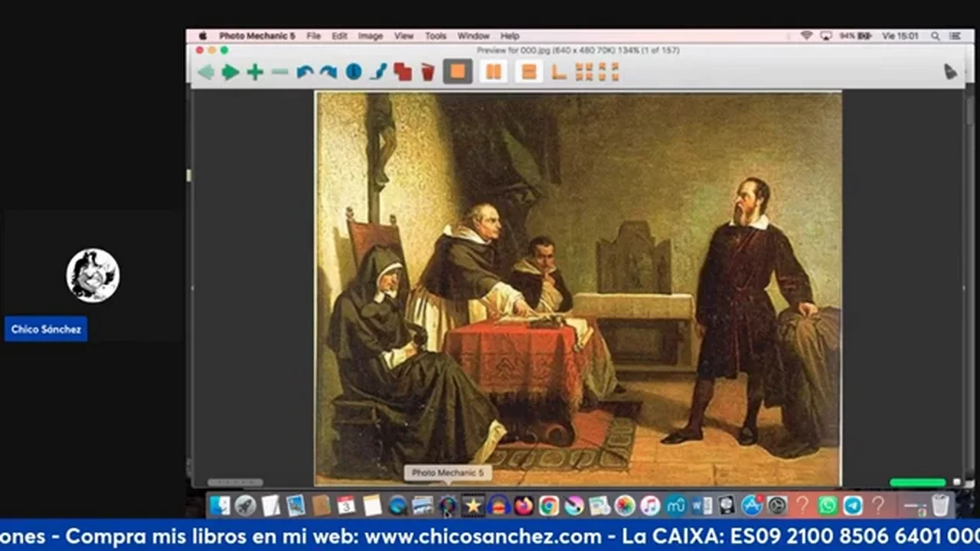Click the Galileo painting preview image
980x551 pixels.
pyautogui.click(x=578, y=289)
